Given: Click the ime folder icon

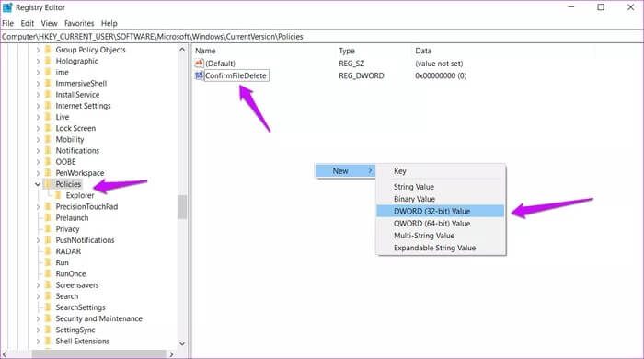Looking at the screenshot, I should 48,72.
